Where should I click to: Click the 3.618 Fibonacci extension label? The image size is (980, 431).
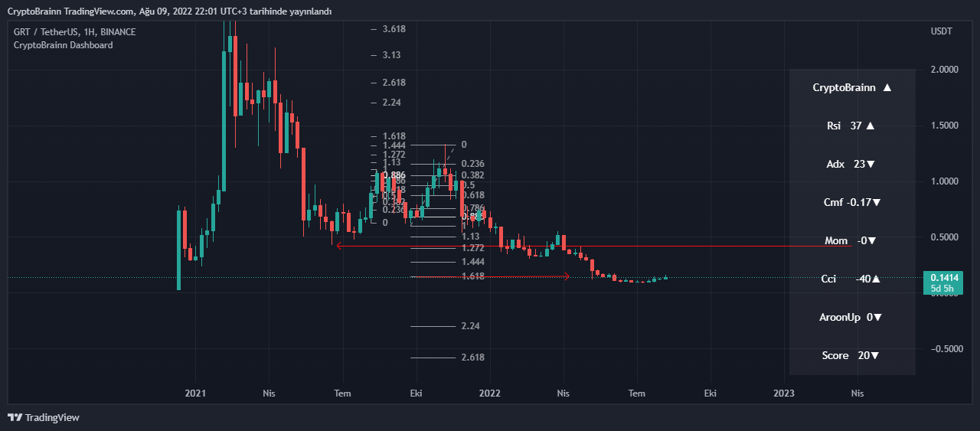[x=394, y=29]
